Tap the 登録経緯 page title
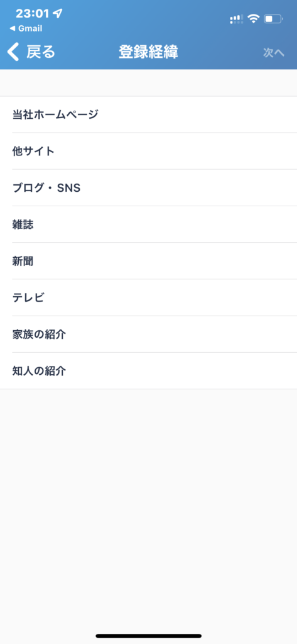 point(148,52)
